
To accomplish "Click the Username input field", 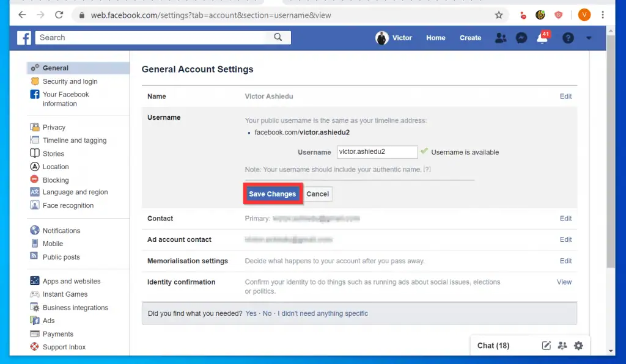I will pyautogui.click(x=377, y=152).
